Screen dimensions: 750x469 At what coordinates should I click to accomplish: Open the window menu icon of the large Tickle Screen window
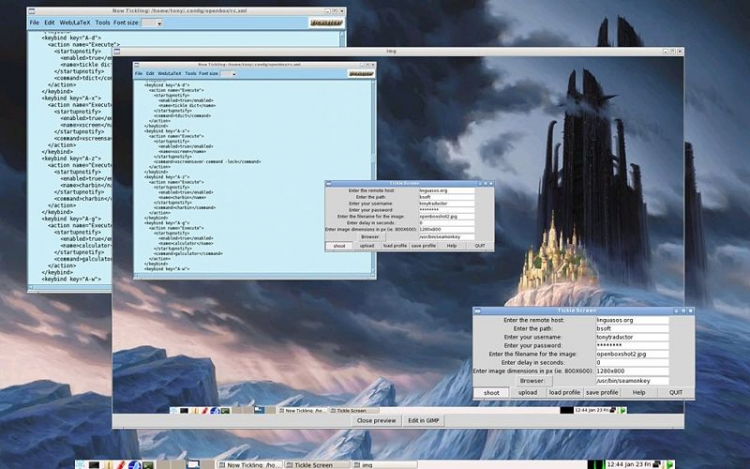[x=478, y=312]
